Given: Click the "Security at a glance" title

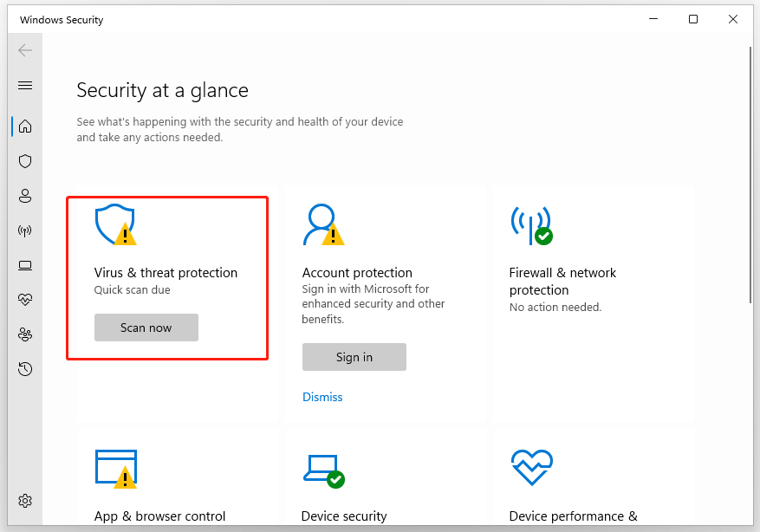Looking at the screenshot, I should (162, 91).
